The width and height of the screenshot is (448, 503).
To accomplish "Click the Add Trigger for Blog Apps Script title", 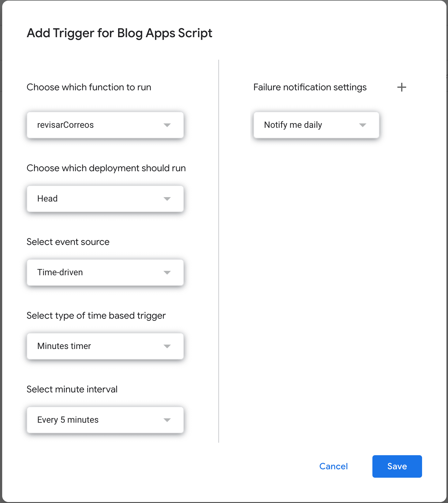I will tap(119, 33).
